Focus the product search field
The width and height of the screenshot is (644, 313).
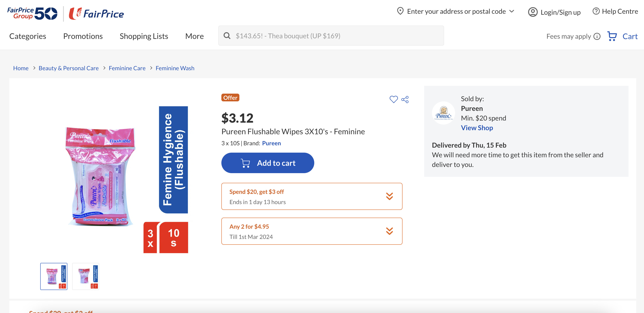click(331, 36)
